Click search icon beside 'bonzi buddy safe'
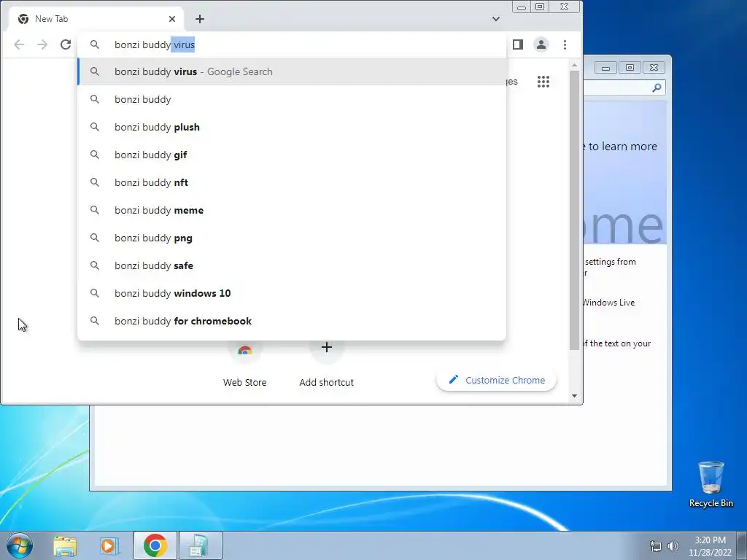This screenshot has width=747, height=560. click(x=95, y=265)
